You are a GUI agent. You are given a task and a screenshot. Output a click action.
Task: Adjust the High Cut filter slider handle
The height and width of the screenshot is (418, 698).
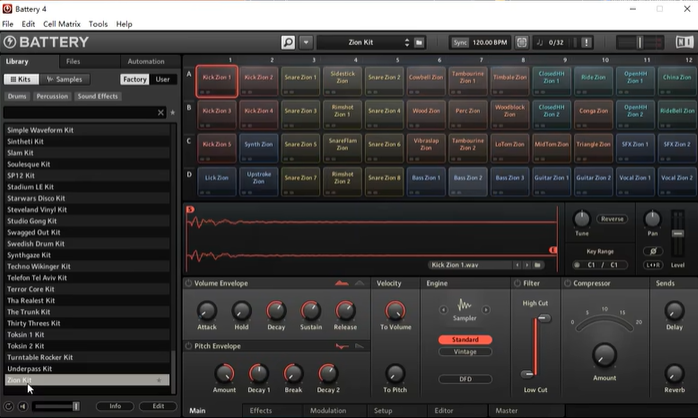543,318
